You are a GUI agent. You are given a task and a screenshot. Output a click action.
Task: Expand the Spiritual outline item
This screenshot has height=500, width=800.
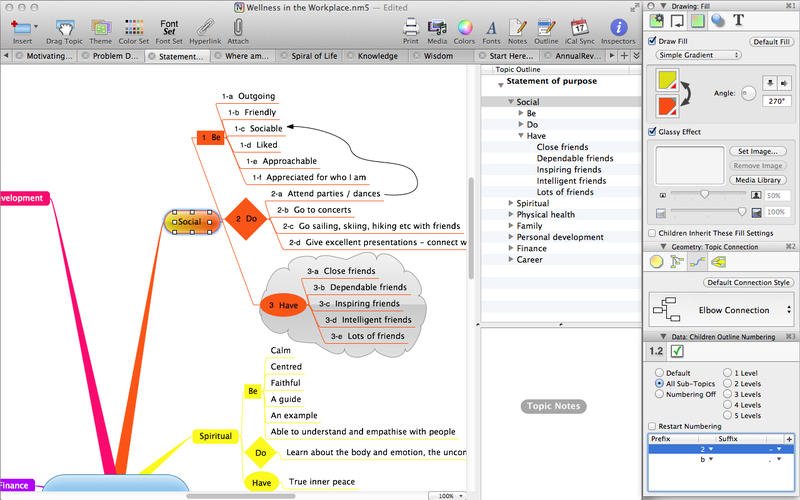click(x=510, y=203)
